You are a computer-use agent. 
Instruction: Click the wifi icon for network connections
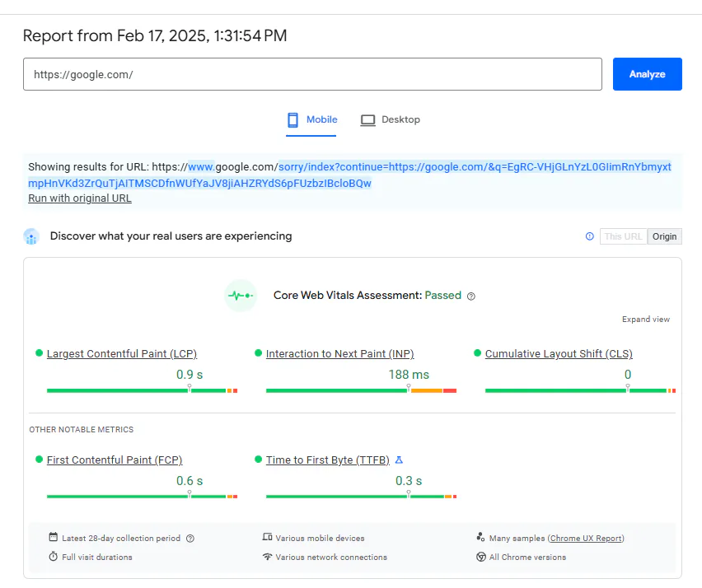point(267,557)
